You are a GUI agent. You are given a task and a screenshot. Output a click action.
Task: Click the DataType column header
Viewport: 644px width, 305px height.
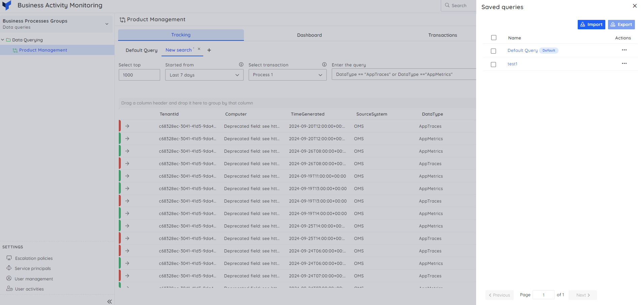(432, 114)
